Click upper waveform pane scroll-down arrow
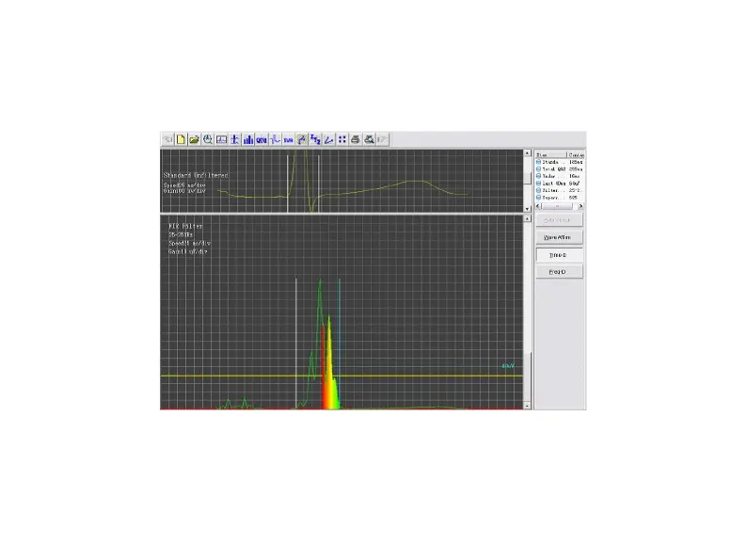Viewport: 747px width, 560px height. pos(527,209)
